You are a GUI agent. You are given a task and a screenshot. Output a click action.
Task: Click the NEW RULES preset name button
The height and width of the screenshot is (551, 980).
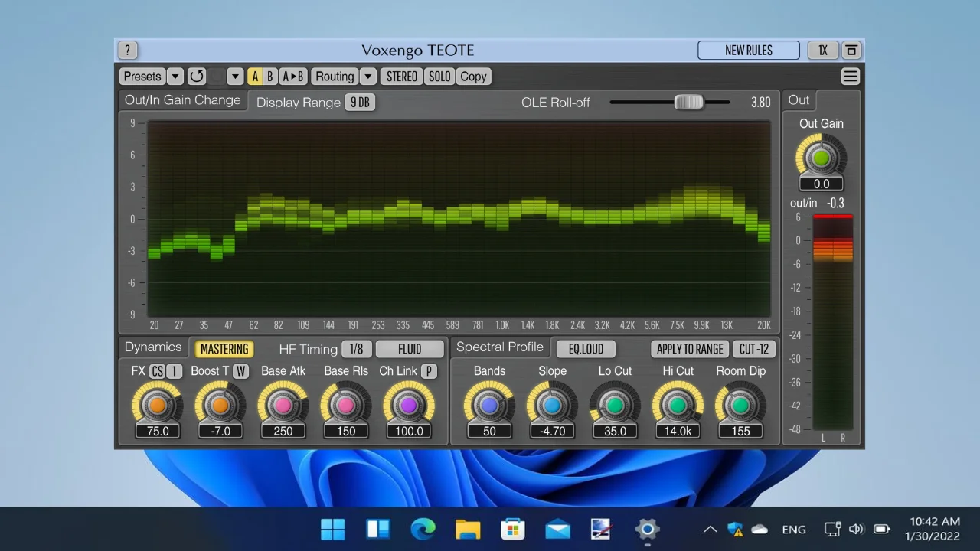tap(749, 51)
